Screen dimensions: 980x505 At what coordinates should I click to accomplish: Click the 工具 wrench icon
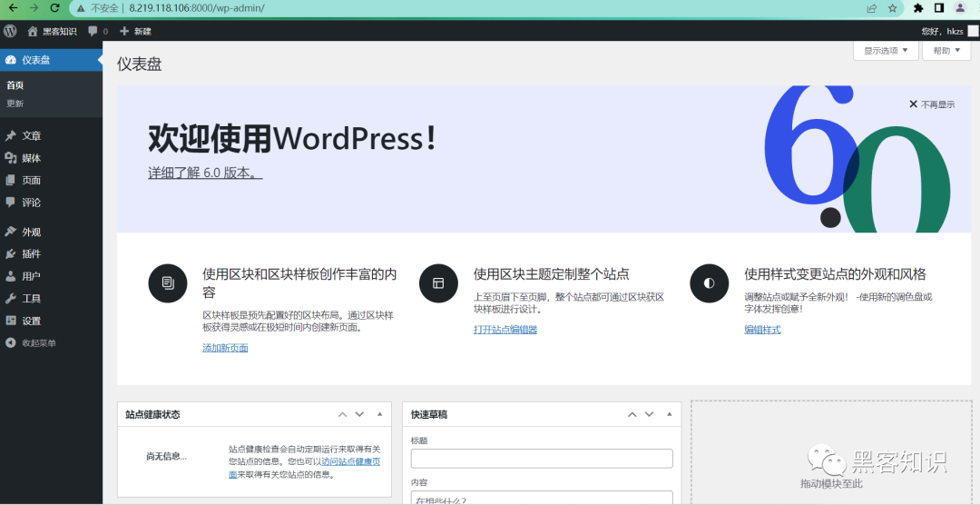[x=10, y=299]
